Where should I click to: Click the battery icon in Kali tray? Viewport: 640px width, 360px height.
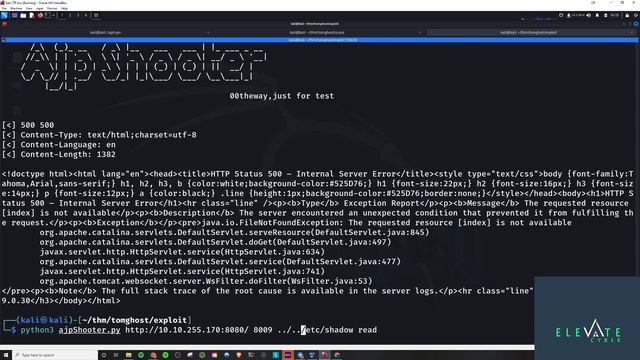coord(606,15)
